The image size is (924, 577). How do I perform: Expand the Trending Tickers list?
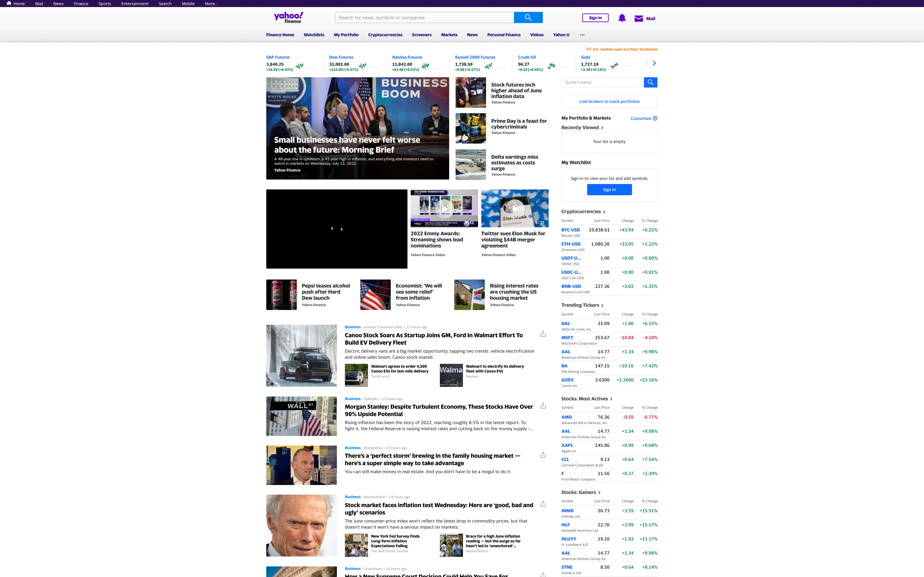[x=603, y=305]
